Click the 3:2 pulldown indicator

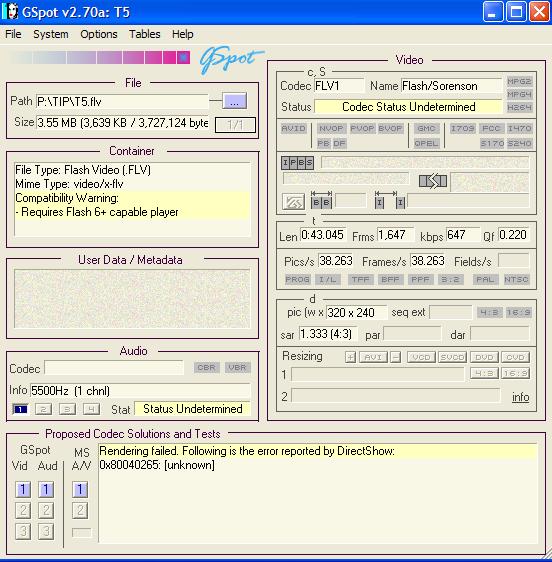[x=451, y=279]
